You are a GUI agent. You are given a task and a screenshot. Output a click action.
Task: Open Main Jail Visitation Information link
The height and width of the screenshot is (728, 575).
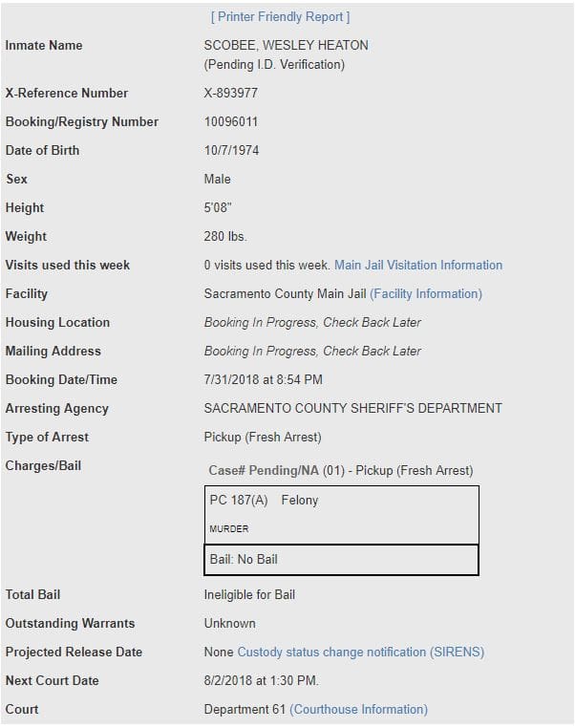tap(418, 265)
